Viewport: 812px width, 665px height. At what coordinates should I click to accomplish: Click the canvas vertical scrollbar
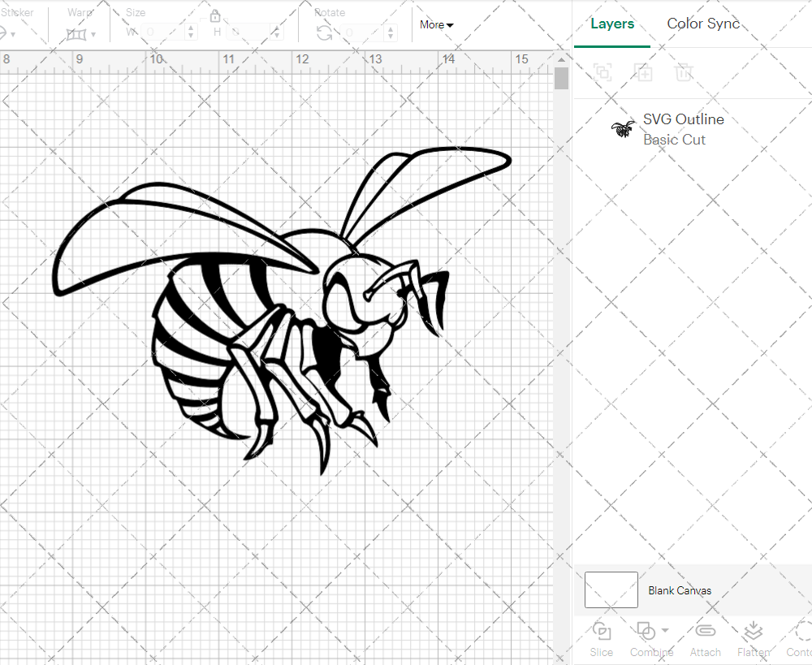click(x=560, y=77)
